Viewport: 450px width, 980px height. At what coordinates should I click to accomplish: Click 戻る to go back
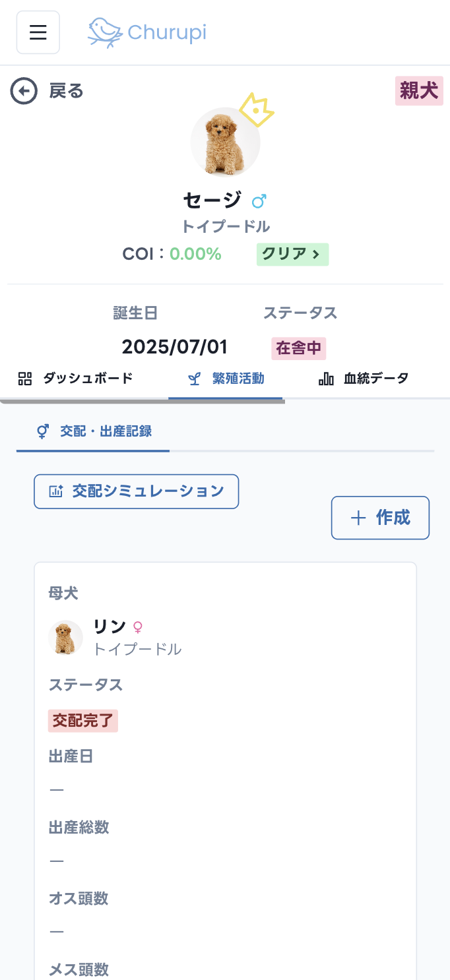tap(66, 91)
